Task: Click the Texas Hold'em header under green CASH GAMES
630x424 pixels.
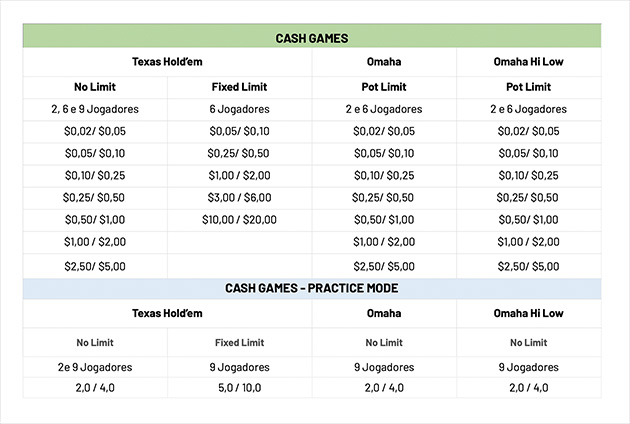Action: [167, 62]
